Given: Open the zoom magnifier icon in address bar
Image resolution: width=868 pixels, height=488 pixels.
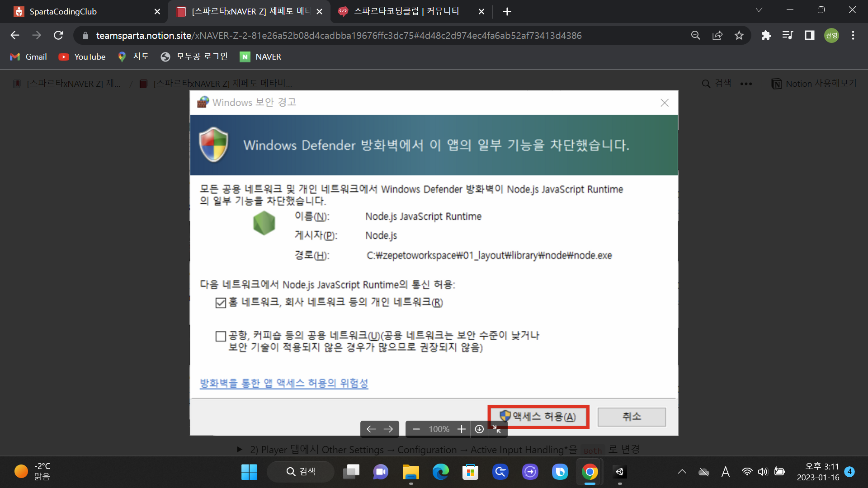Looking at the screenshot, I should [695, 35].
